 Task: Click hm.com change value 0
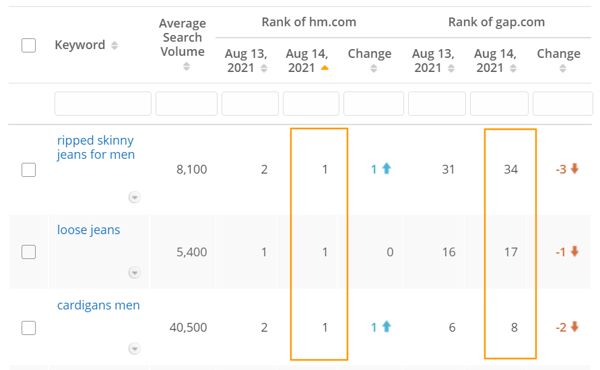pyautogui.click(x=390, y=252)
